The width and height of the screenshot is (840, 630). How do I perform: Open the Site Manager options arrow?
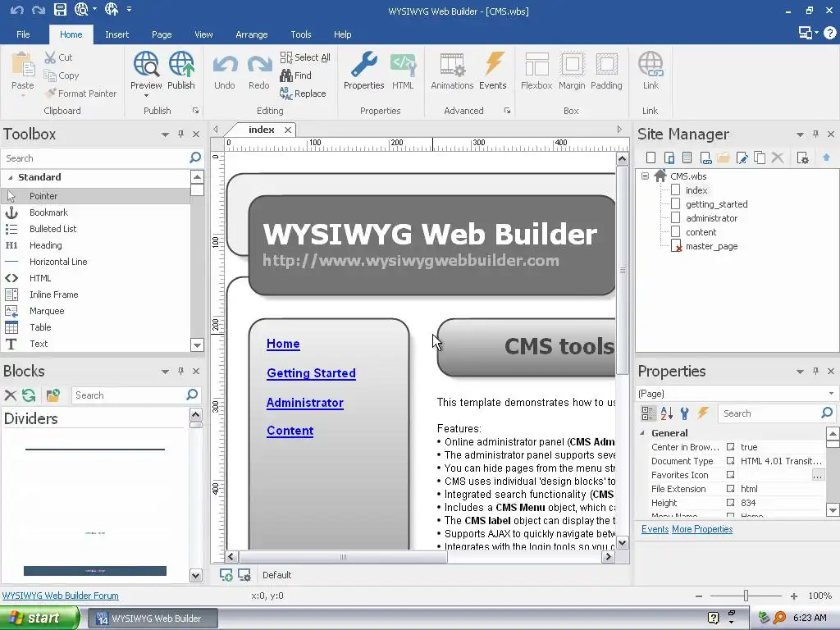click(x=800, y=135)
